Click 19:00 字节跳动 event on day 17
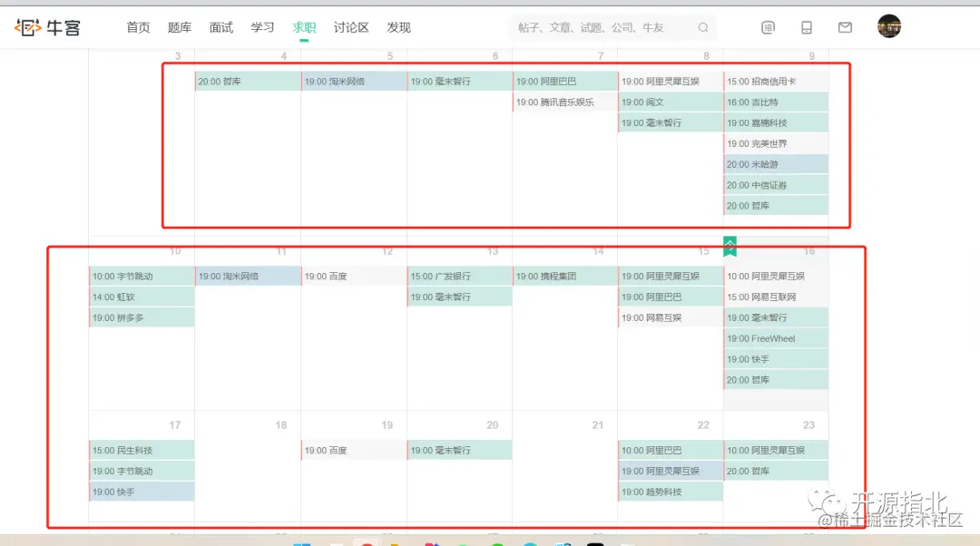This screenshot has height=546, width=980. (142, 471)
